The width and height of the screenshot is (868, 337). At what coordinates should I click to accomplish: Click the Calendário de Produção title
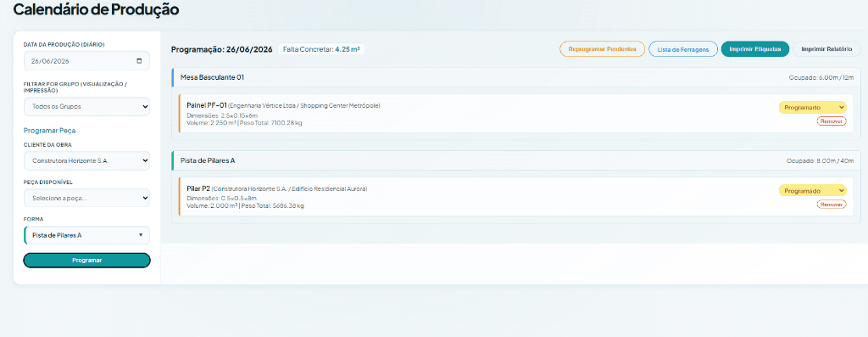(x=96, y=9)
